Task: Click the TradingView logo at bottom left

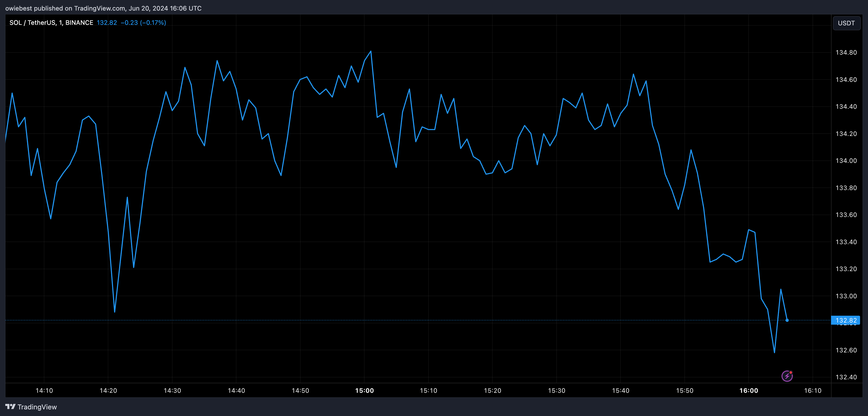Action: (x=11, y=406)
